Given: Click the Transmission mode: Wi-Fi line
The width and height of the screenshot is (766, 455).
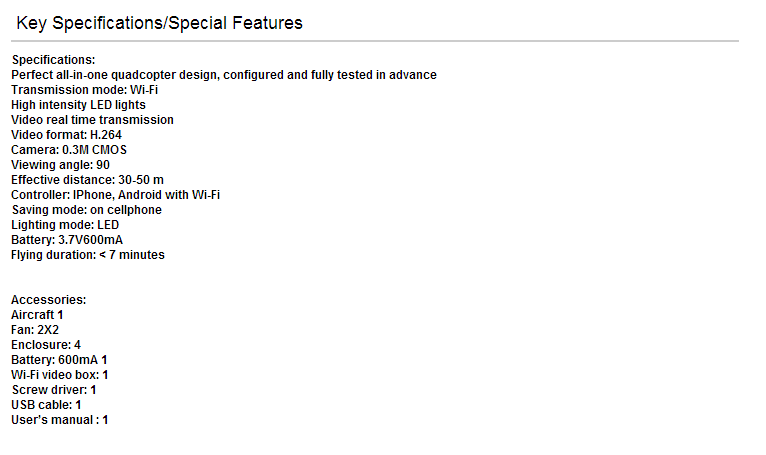Looking at the screenshot, I should tap(85, 90).
